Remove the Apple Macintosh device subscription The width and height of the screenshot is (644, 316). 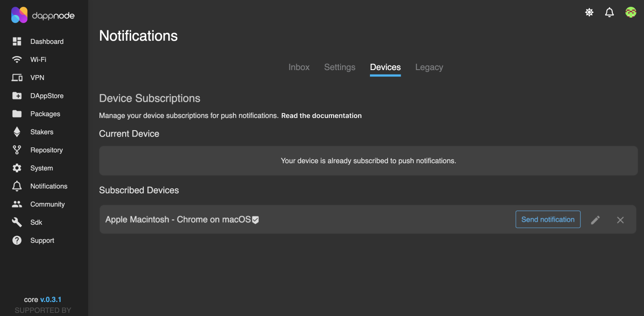coord(620,220)
